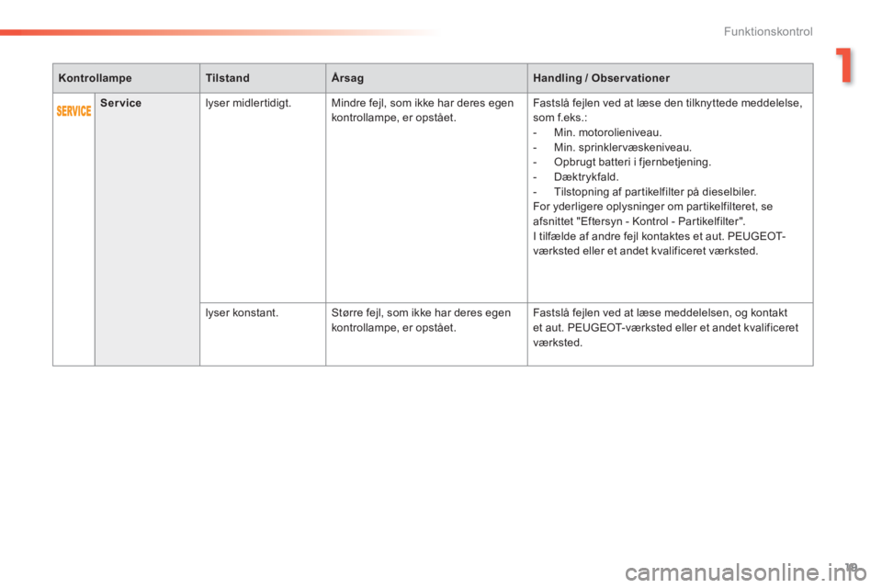Click 'Tilstopning af partikelfilter på dieselbiler.' item
This screenshot has width=882, height=588.
point(655,192)
